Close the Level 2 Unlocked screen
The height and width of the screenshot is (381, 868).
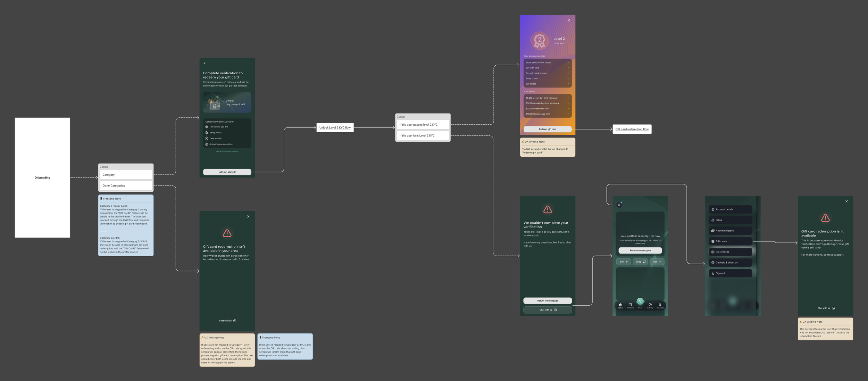[x=569, y=20]
